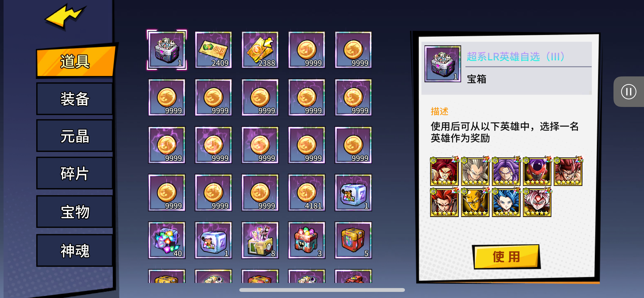Select the card pack box with 8 count
This screenshot has height=298, width=644.
pyautogui.click(x=260, y=240)
